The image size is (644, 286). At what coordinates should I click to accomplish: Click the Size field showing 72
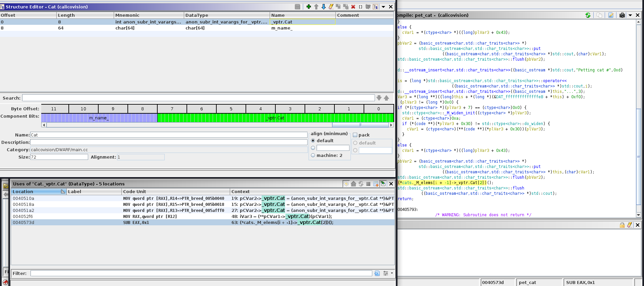(59, 157)
